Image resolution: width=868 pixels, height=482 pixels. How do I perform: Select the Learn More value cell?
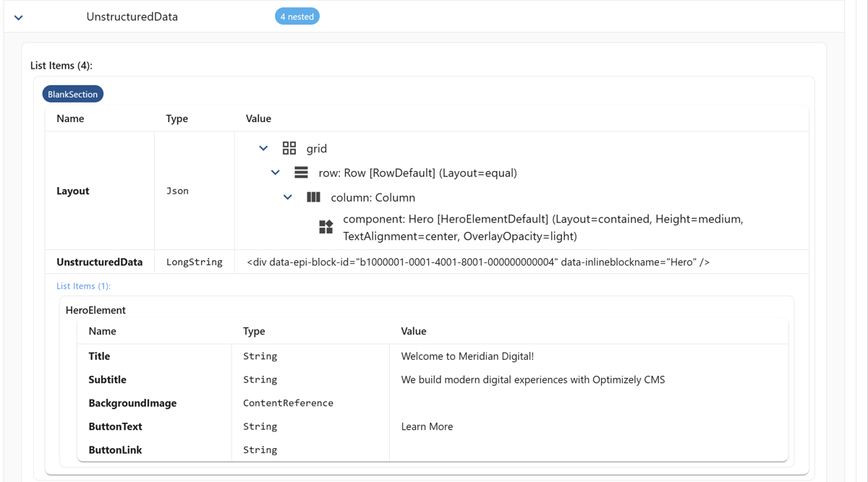click(427, 426)
